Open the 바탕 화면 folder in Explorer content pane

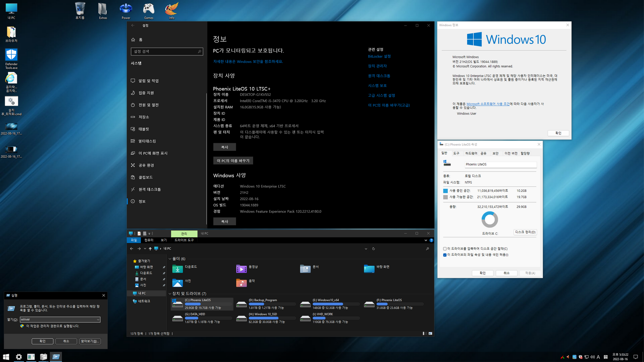377,268
